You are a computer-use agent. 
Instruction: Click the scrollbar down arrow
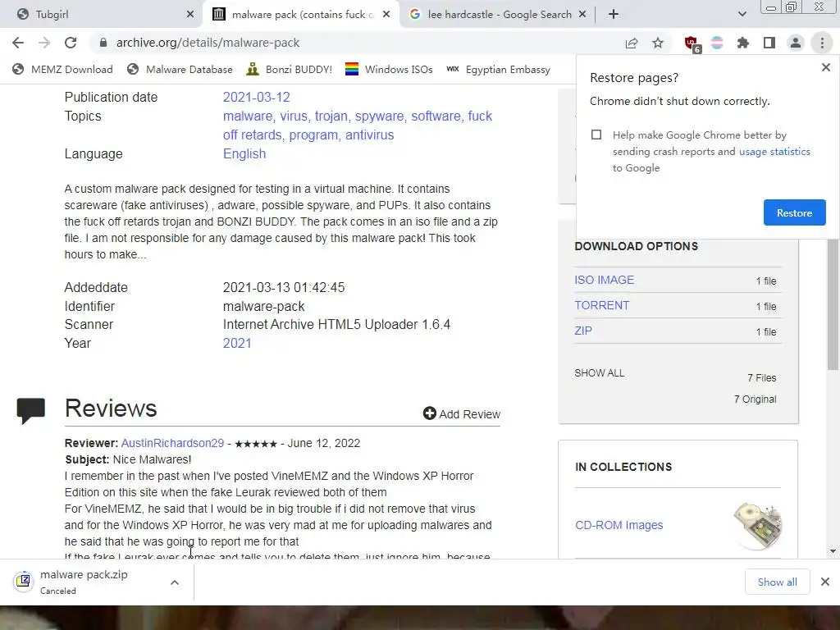[x=833, y=550]
